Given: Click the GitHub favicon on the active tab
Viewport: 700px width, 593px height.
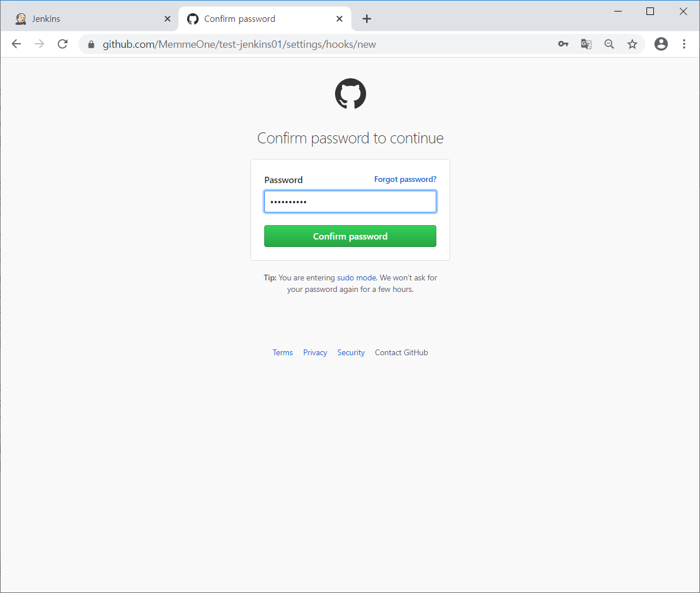Looking at the screenshot, I should pyautogui.click(x=193, y=19).
